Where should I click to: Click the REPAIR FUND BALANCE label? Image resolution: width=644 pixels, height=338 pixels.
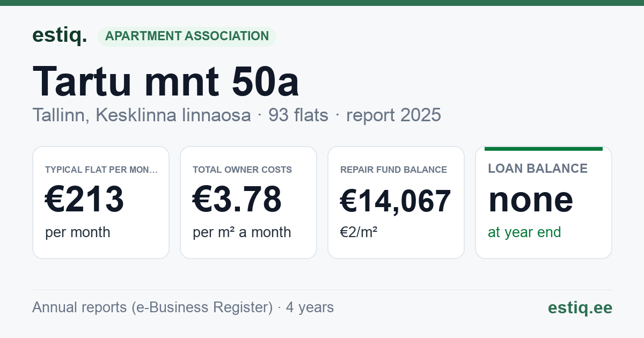393,170
